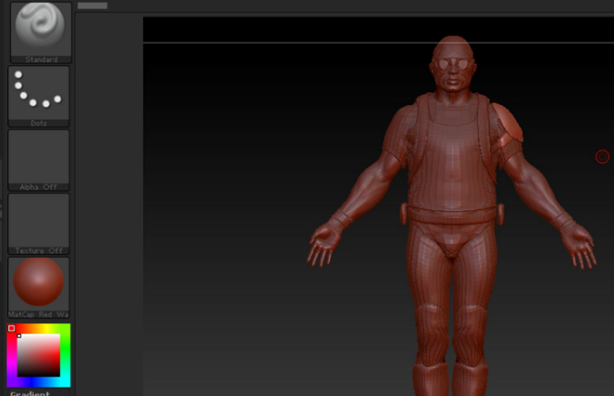Image resolution: width=614 pixels, height=396 pixels.
Task: Open the Dots stroke type selector
Action: coord(39,96)
